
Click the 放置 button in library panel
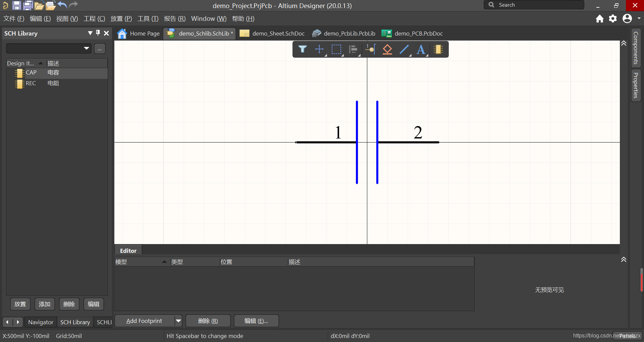pyautogui.click(x=20, y=304)
